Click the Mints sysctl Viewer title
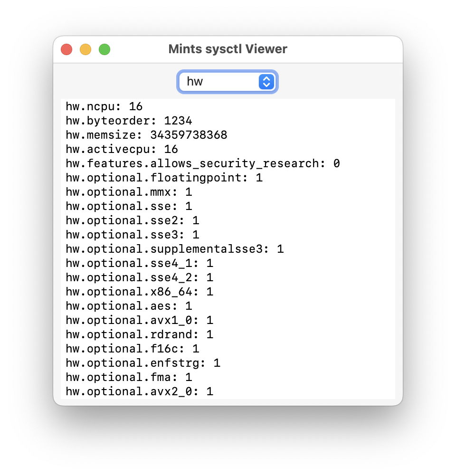 [228, 49]
